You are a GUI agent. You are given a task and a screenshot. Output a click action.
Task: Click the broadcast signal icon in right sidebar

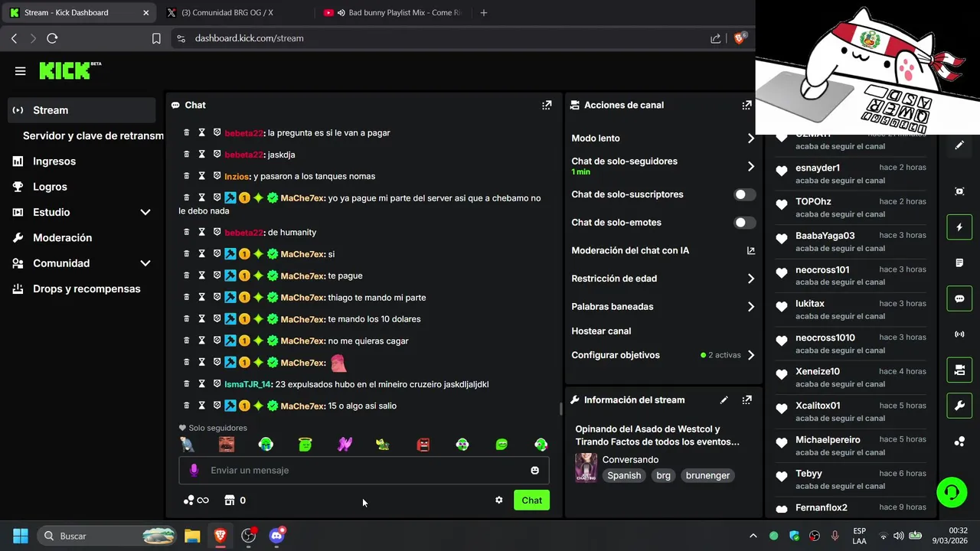pyautogui.click(x=959, y=334)
